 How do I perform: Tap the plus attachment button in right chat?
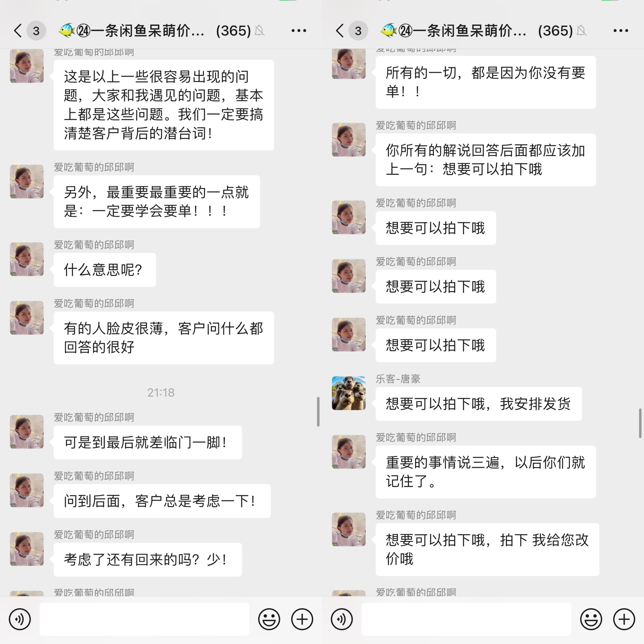(624, 619)
